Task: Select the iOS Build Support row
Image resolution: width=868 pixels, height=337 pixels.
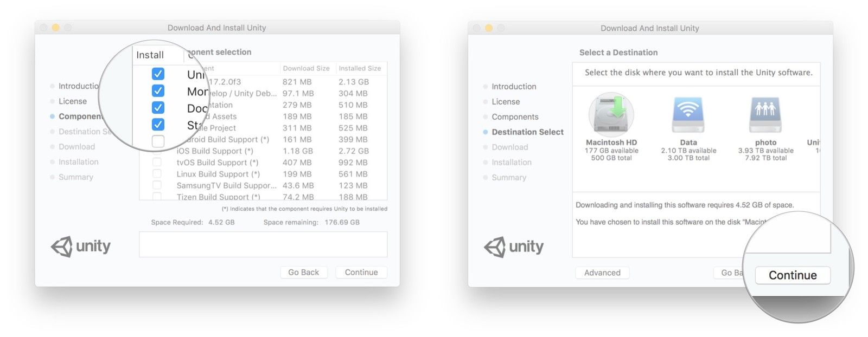Action: [215, 151]
